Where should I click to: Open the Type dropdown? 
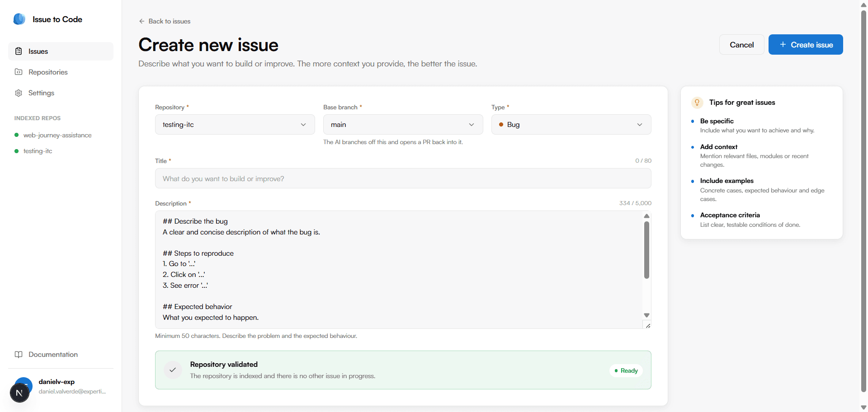571,124
